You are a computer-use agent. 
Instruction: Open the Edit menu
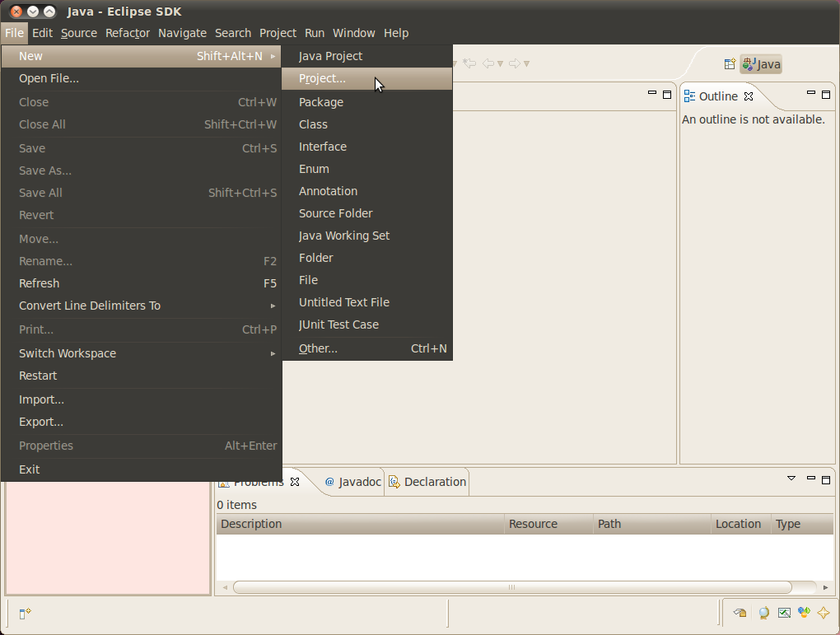point(42,33)
